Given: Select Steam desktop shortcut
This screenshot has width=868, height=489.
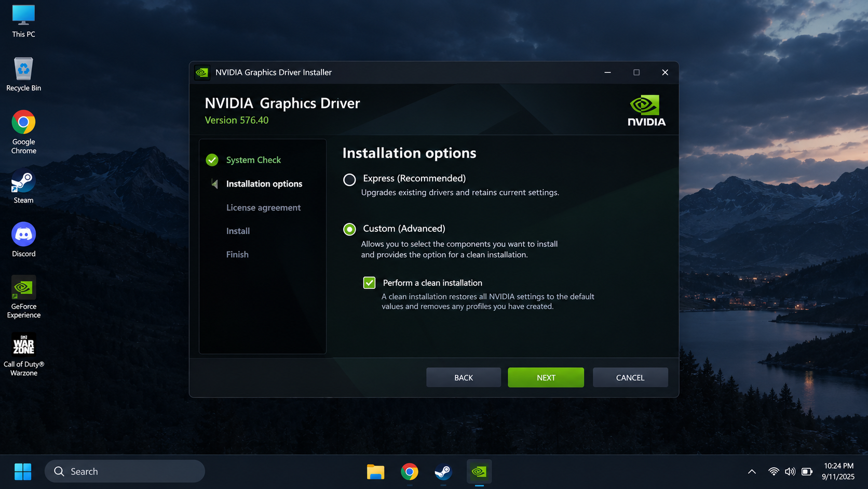Looking at the screenshot, I should [23, 187].
